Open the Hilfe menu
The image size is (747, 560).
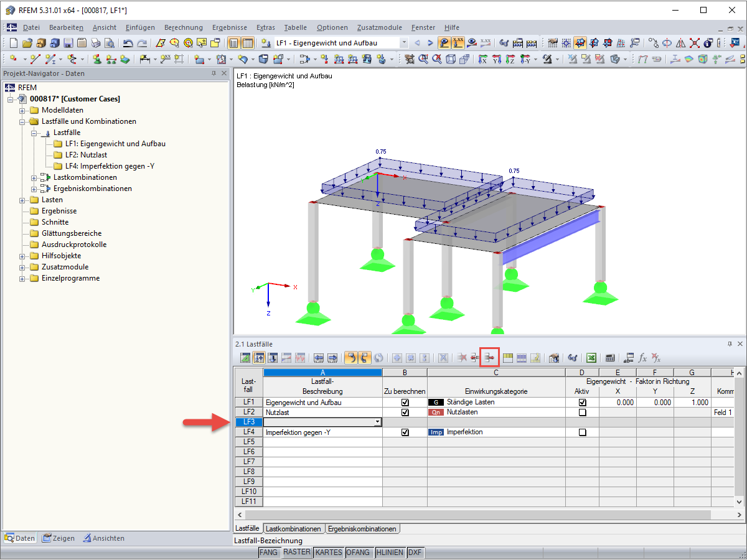coord(452,27)
